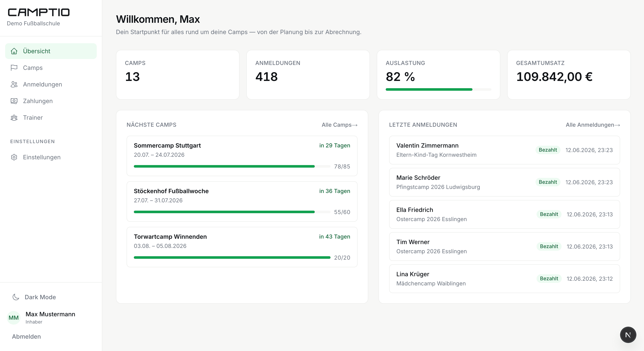Screen dimensions: 644x351
Task: Click the Anmeldungen 418 stat card
Action: [308, 75]
